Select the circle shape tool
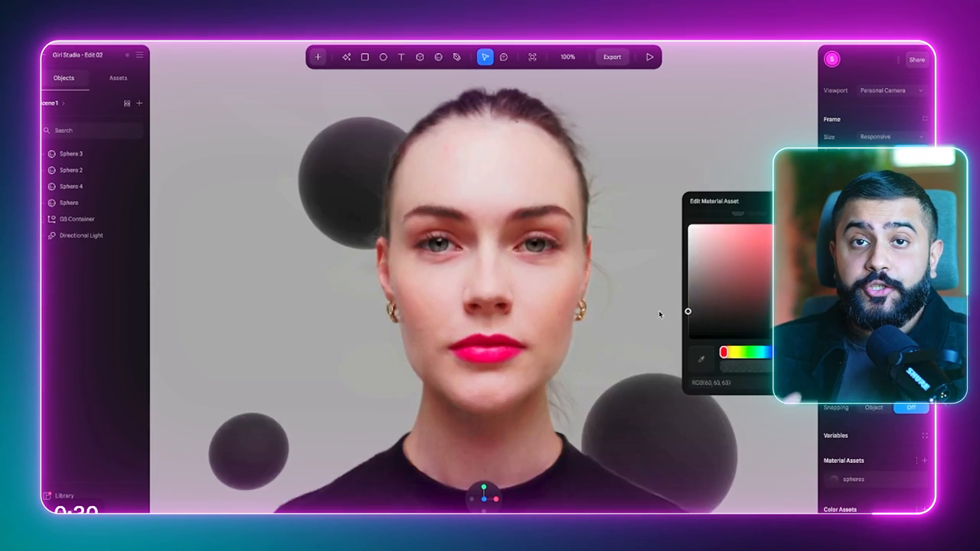Screen dimensions: 980x551 (x=383, y=57)
